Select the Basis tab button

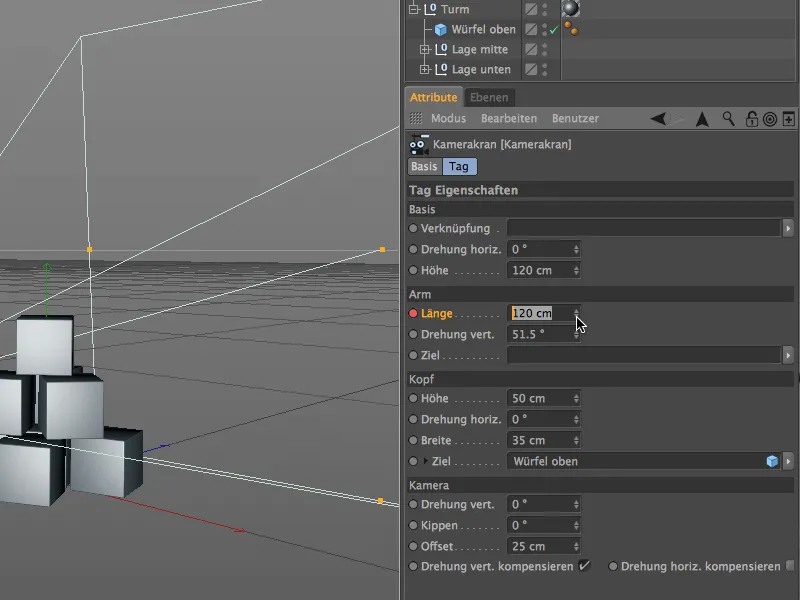pos(424,166)
